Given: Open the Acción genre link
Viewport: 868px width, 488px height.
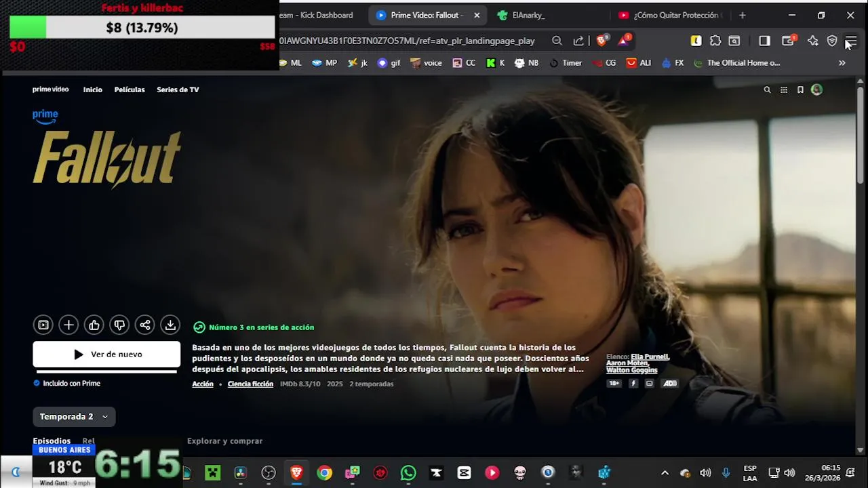Looking at the screenshot, I should (203, 384).
